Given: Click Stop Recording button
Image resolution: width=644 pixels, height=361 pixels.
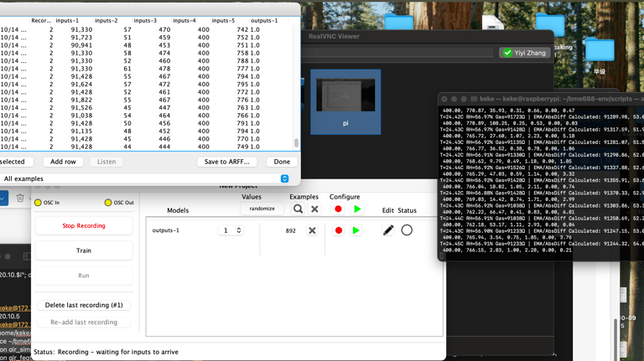Looking at the screenshot, I should pyautogui.click(x=84, y=225).
